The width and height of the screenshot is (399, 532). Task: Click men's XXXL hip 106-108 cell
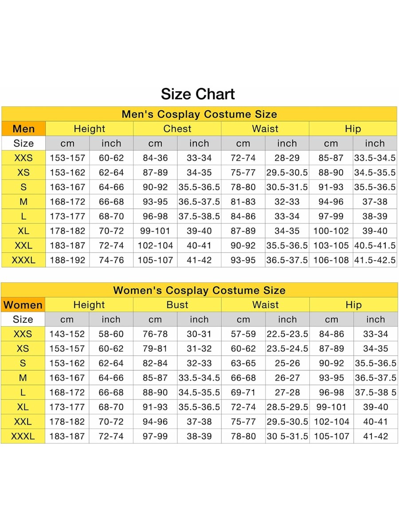[331, 260]
